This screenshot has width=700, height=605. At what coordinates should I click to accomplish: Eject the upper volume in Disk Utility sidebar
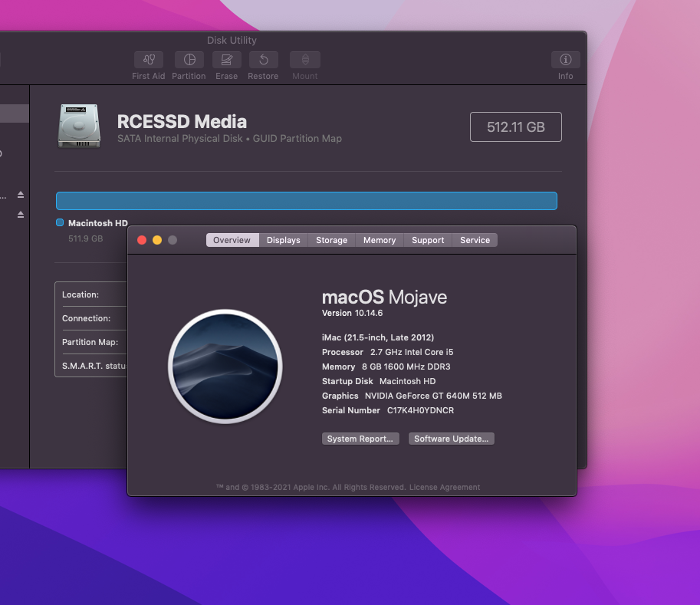(x=21, y=195)
